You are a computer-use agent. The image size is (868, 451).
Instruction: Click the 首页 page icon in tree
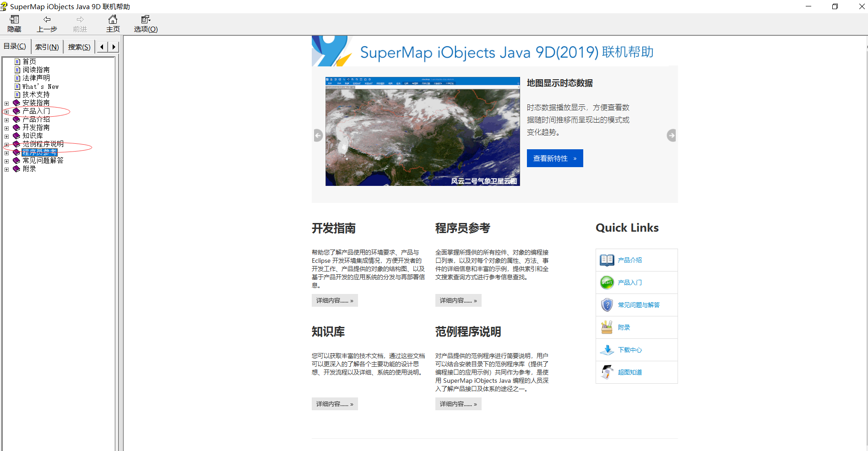click(x=17, y=61)
